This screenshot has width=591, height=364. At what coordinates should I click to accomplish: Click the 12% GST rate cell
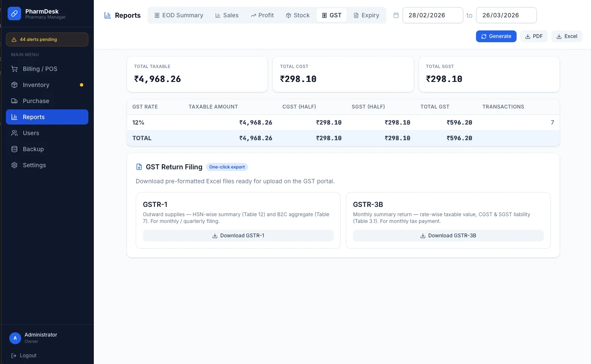tap(138, 122)
